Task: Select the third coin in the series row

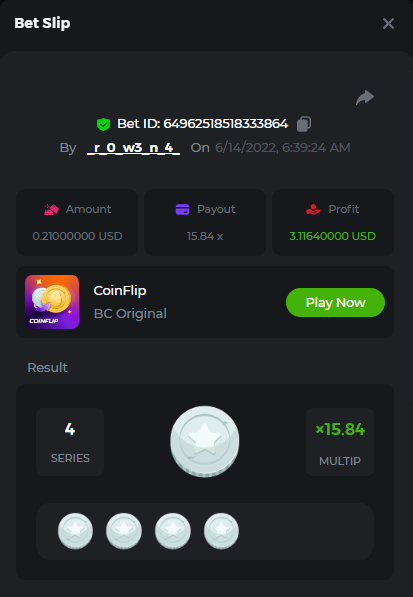Action: click(x=173, y=531)
